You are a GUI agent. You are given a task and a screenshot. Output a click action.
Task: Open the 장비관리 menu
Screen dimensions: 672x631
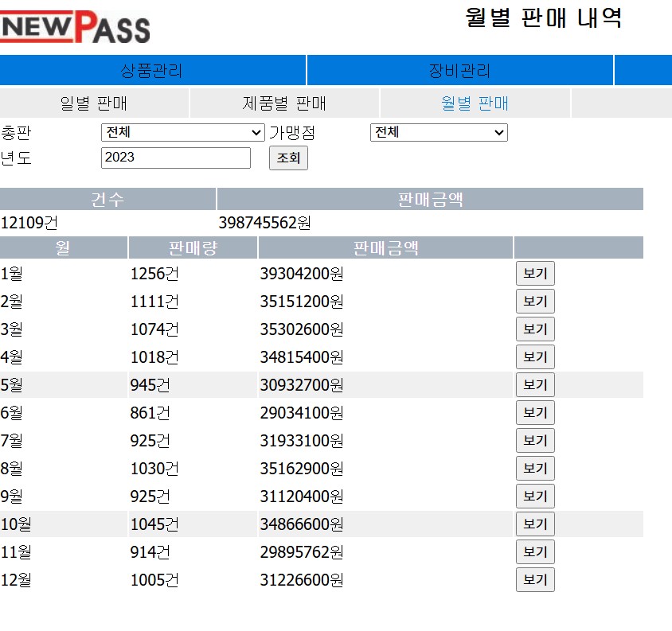(x=459, y=71)
